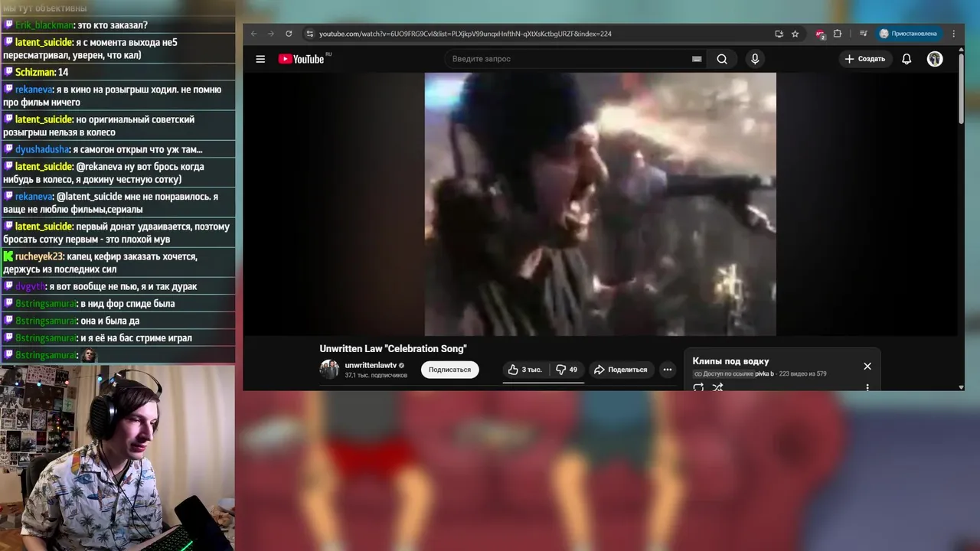980x551 pixels.
Task: Open the paused profile button Приостановлена
Action: pos(908,34)
